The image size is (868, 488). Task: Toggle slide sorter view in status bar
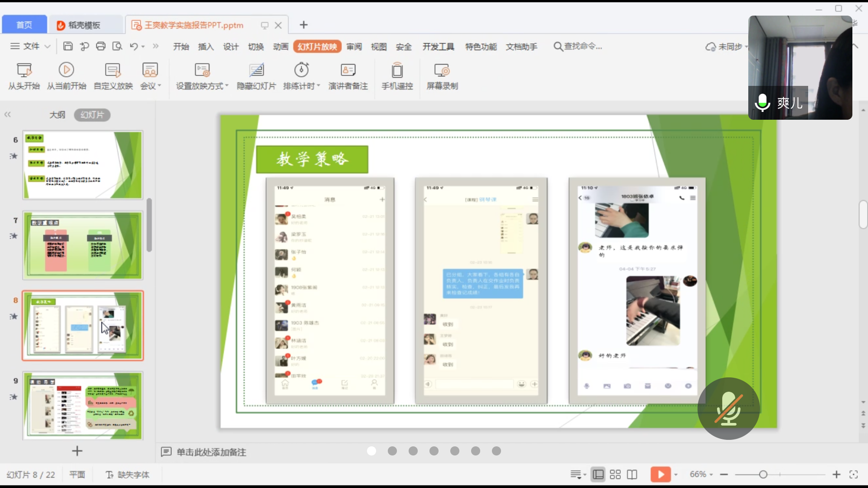(615, 475)
